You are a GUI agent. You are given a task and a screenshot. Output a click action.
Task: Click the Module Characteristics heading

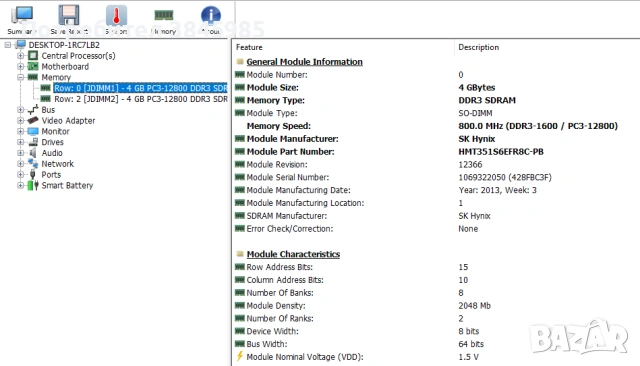click(x=293, y=254)
